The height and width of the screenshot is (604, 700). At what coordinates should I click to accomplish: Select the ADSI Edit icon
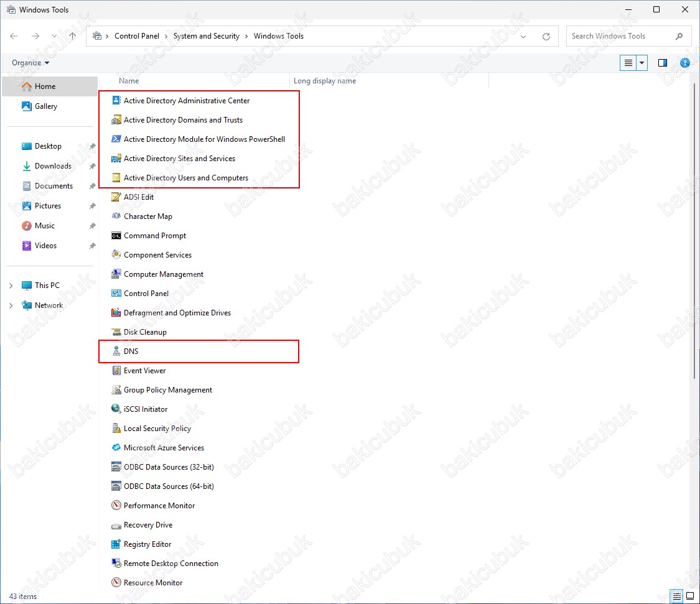coord(116,197)
